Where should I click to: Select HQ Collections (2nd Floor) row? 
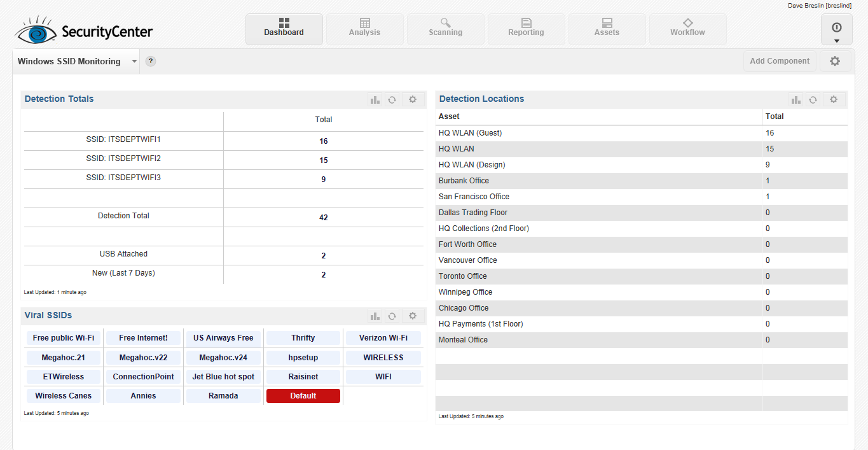coord(642,229)
